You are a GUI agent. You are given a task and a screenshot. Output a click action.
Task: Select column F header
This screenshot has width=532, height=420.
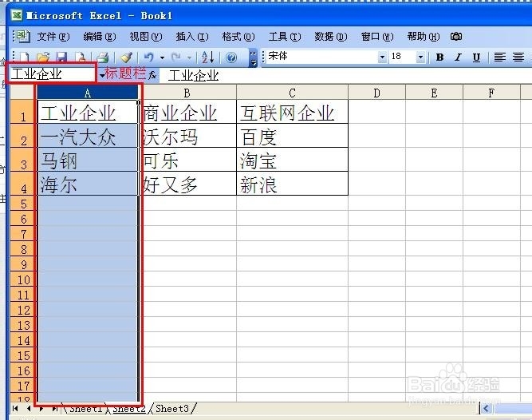[491, 93]
